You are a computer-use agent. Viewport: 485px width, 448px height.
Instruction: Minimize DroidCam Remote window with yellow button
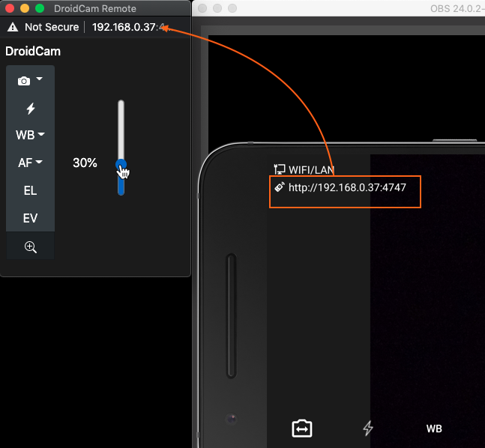click(x=25, y=8)
